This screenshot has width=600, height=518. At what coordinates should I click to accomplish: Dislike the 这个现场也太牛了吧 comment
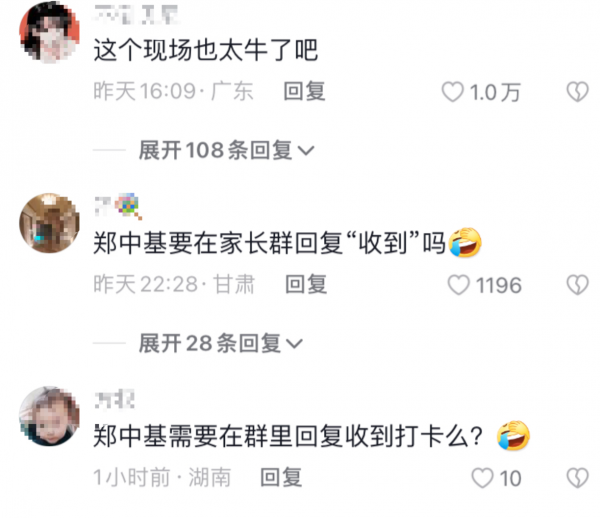pos(577,92)
